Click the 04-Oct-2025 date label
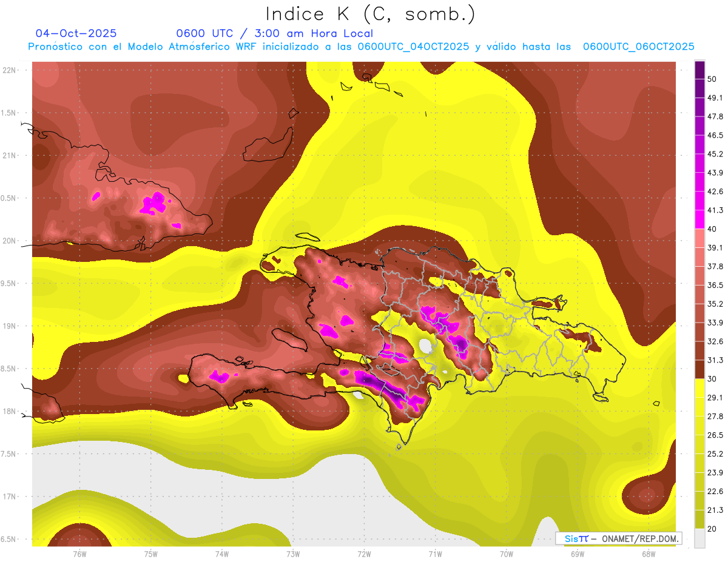This screenshot has height=562, width=728. (x=76, y=33)
